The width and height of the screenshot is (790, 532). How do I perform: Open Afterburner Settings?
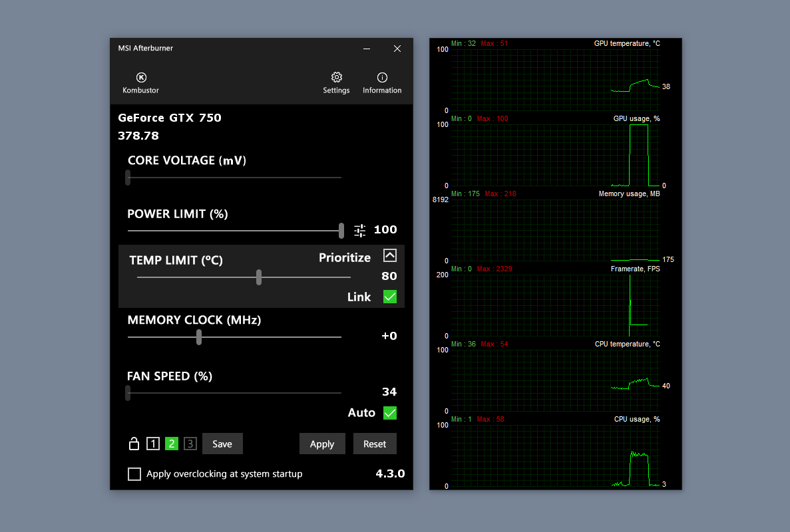pyautogui.click(x=336, y=81)
